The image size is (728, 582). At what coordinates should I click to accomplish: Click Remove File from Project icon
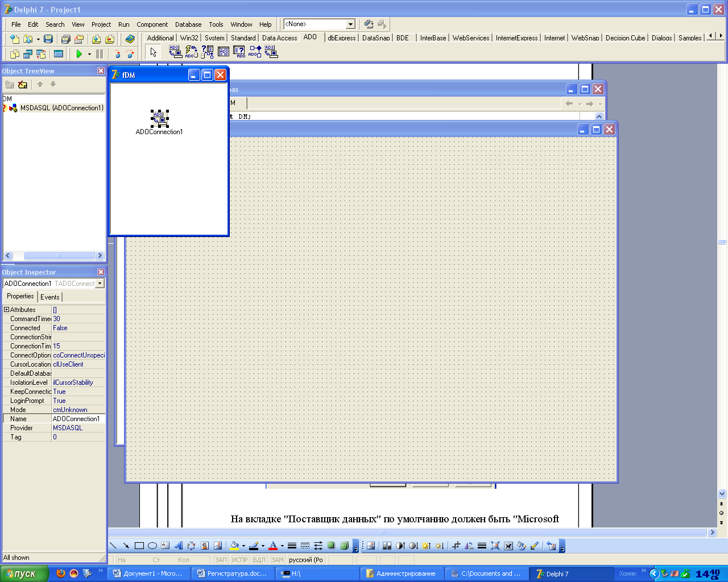click(x=110, y=39)
